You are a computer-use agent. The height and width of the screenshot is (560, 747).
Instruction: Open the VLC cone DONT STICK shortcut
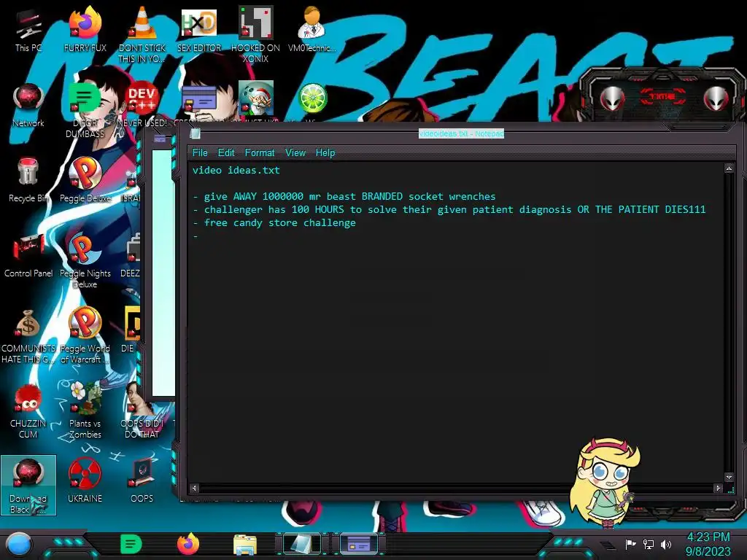(x=142, y=34)
